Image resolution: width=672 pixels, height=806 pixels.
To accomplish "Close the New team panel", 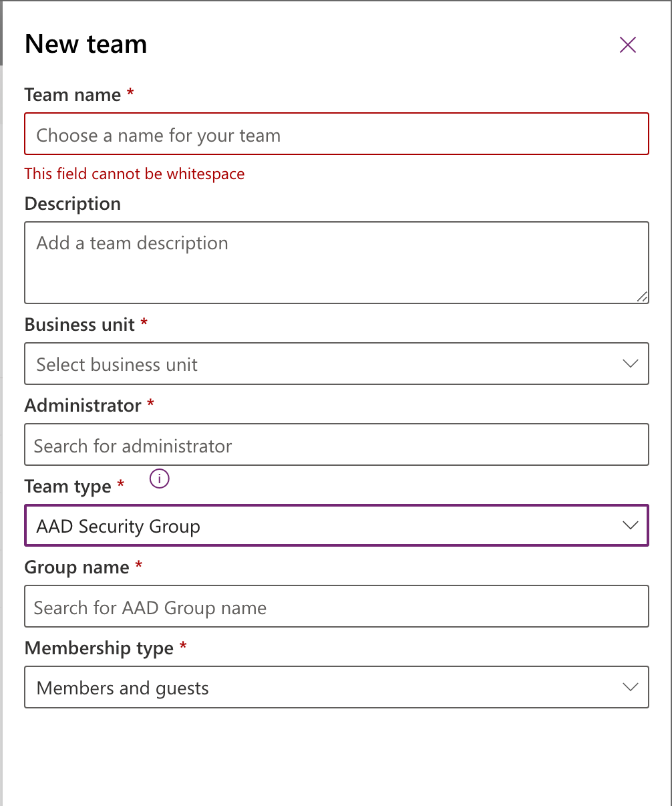I will point(628,45).
